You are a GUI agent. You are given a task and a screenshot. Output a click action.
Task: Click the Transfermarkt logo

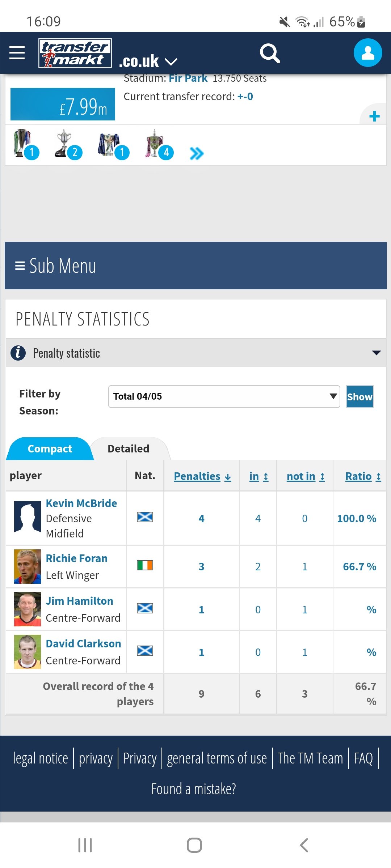point(75,53)
